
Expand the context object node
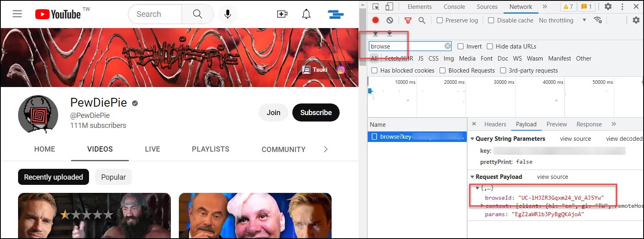(x=482, y=206)
